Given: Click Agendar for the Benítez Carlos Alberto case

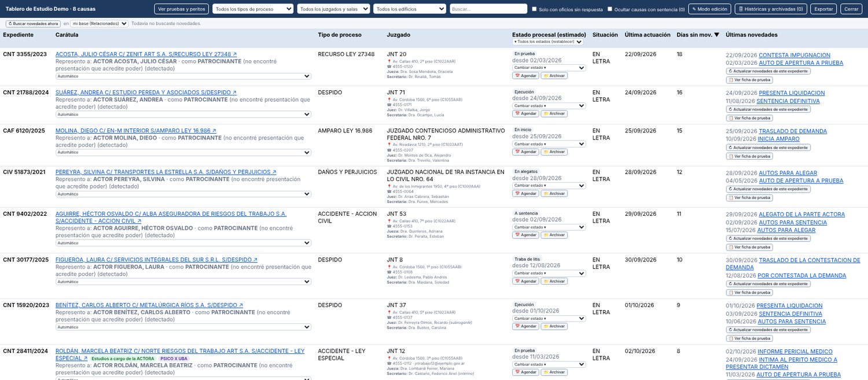Looking at the screenshot, I should tap(525, 326).
